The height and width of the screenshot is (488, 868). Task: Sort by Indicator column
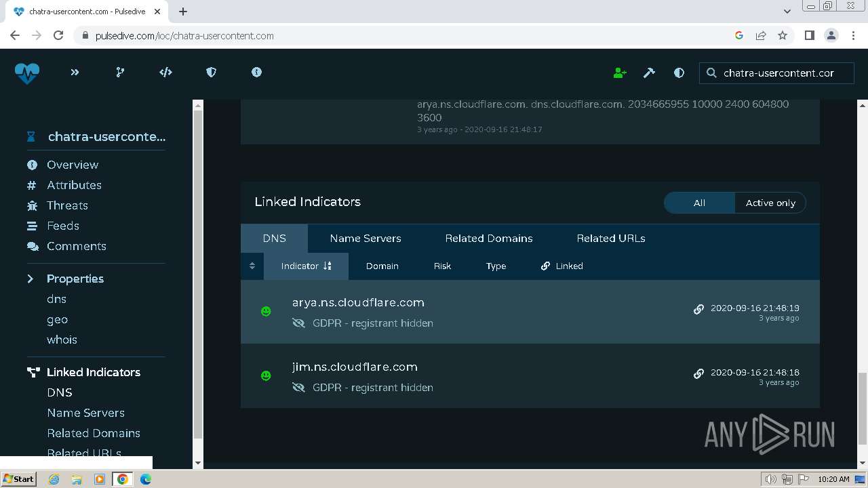coord(306,266)
